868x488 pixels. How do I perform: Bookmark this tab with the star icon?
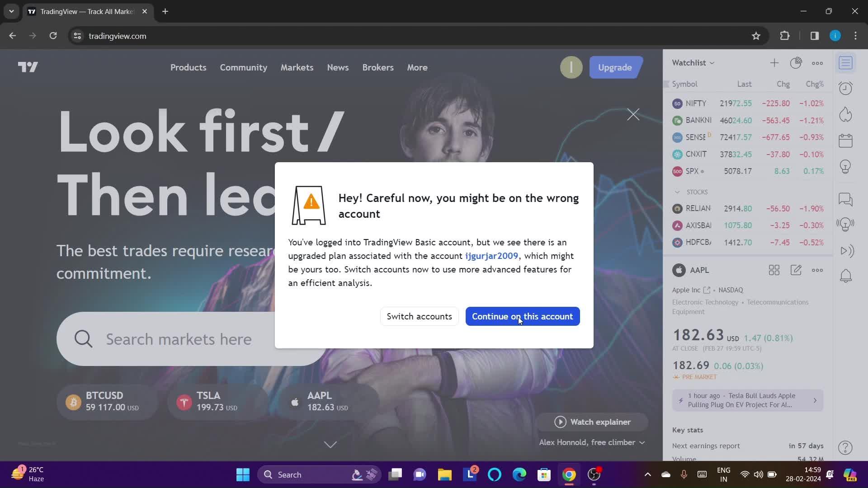[756, 36]
